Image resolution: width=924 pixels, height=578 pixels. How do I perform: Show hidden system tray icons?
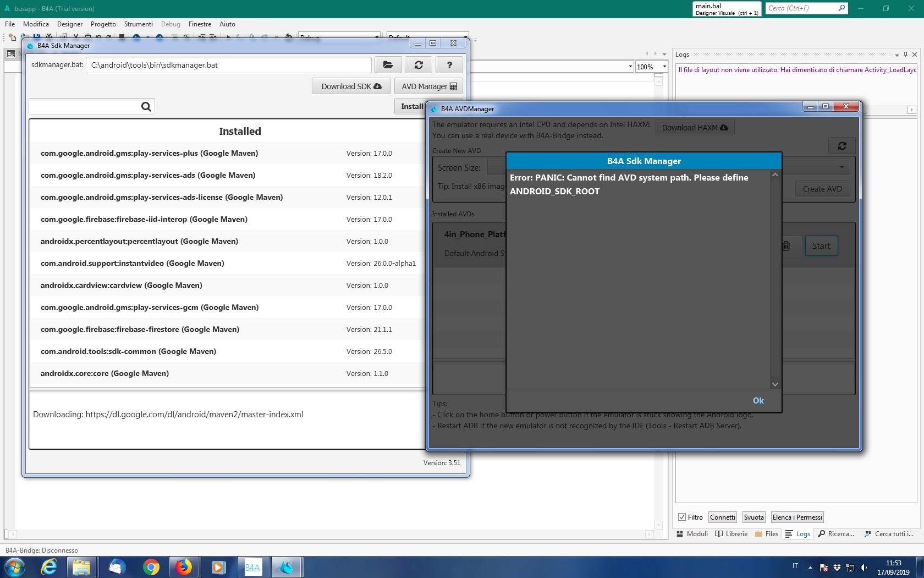pyautogui.click(x=810, y=568)
